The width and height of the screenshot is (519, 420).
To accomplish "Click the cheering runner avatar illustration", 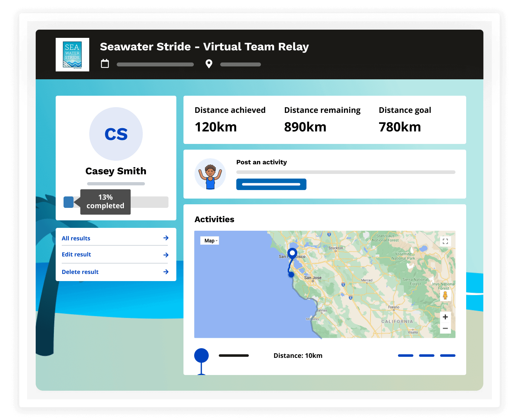I will point(210,174).
